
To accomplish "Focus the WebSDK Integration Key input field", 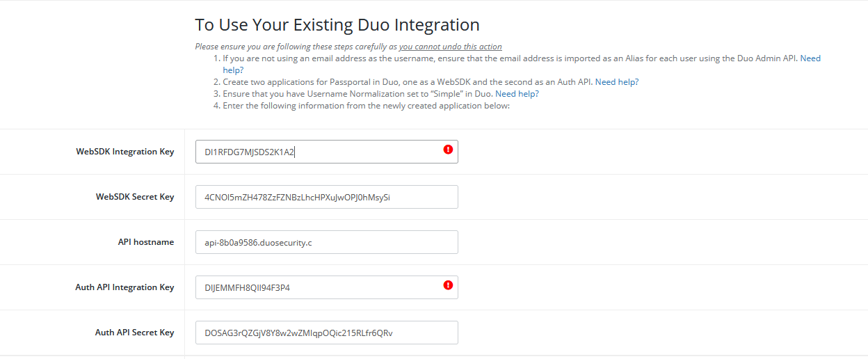I will pyautogui.click(x=327, y=152).
